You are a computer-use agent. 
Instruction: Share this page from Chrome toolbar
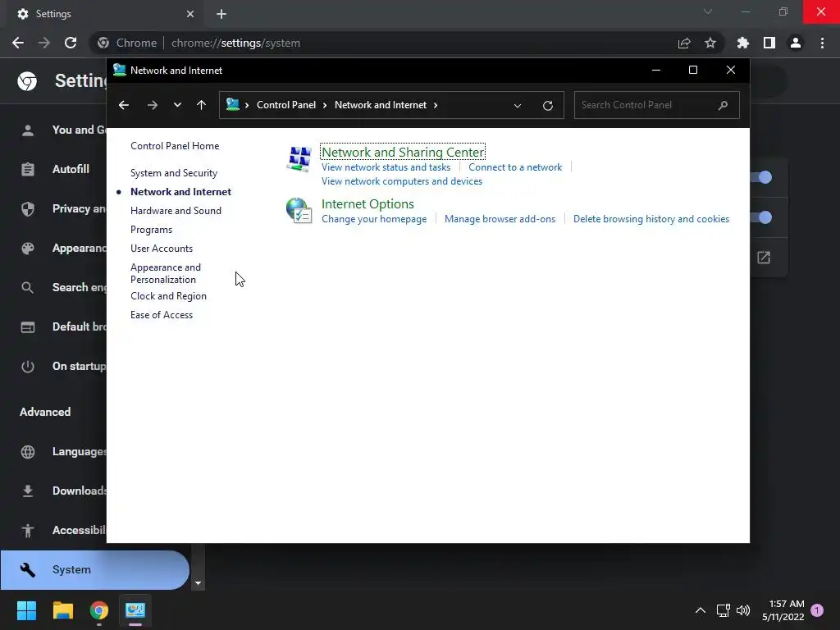pos(684,43)
